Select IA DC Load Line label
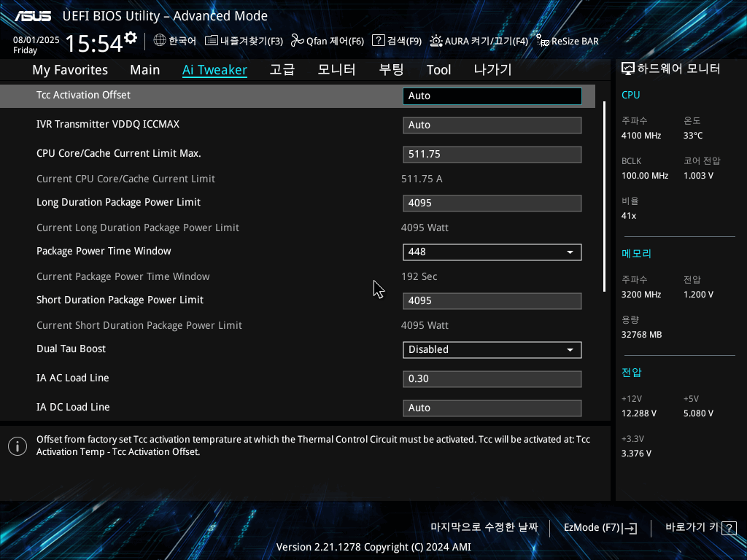Screen dimensions: 747x560 73,407
